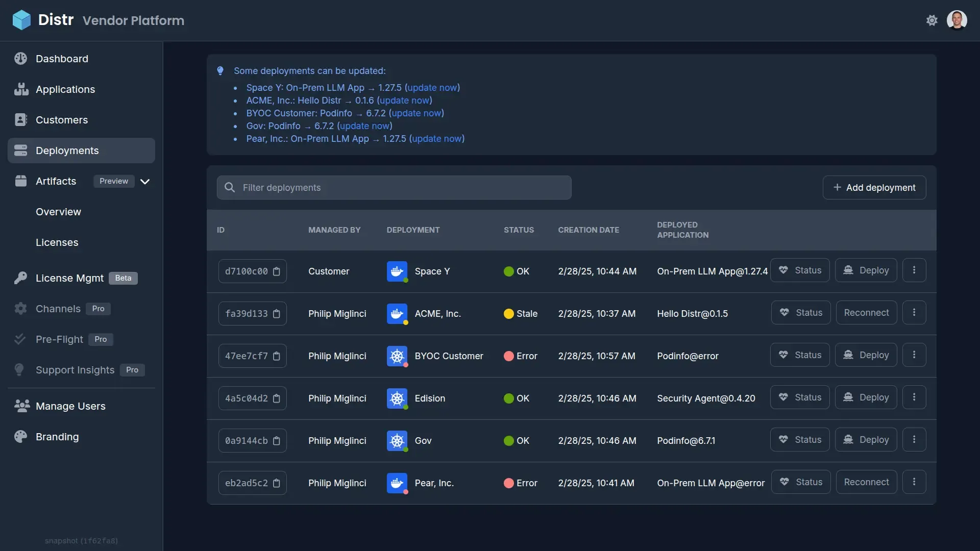Open Branding in the sidebar
Screen dimensions: 980x551
(57, 437)
